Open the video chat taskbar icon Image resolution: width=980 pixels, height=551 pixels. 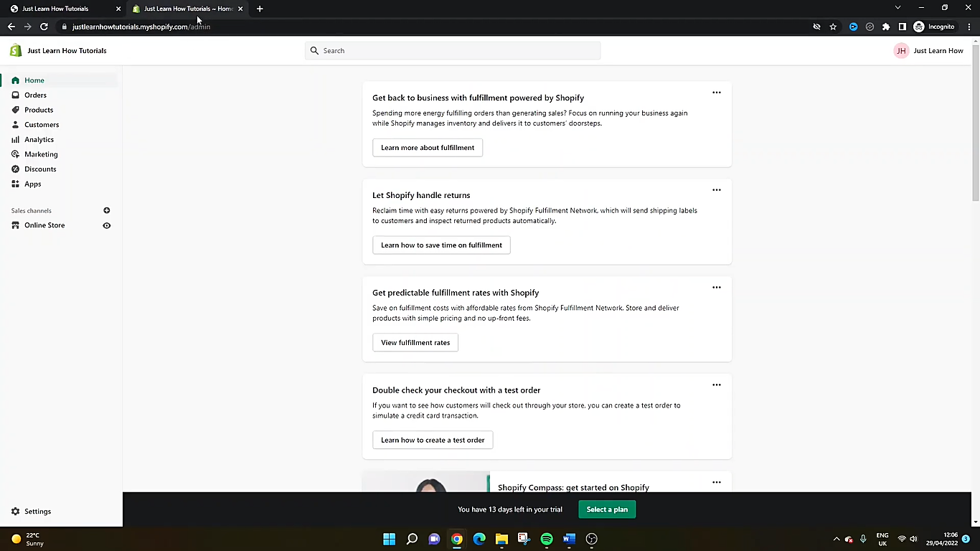tap(434, 539)
